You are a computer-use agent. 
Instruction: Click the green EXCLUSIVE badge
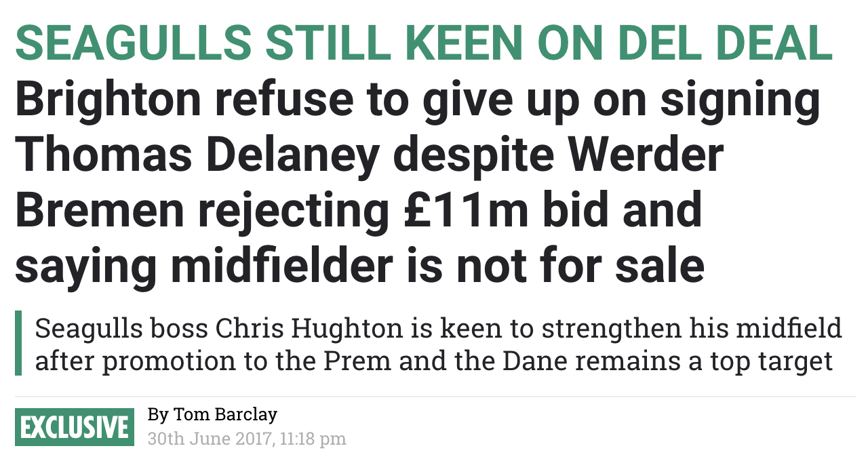coord(75,426)
